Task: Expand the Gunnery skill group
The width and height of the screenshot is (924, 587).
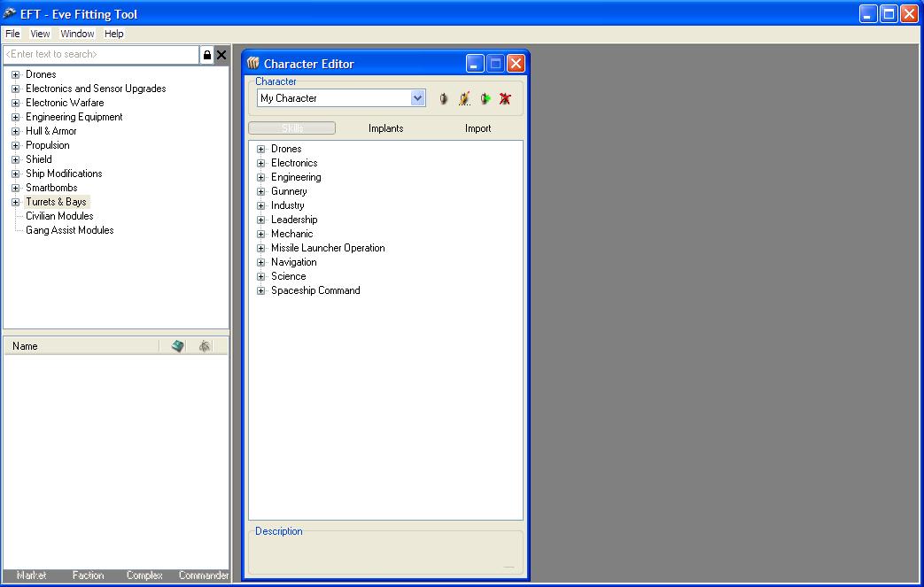Action: pos(261,191)
